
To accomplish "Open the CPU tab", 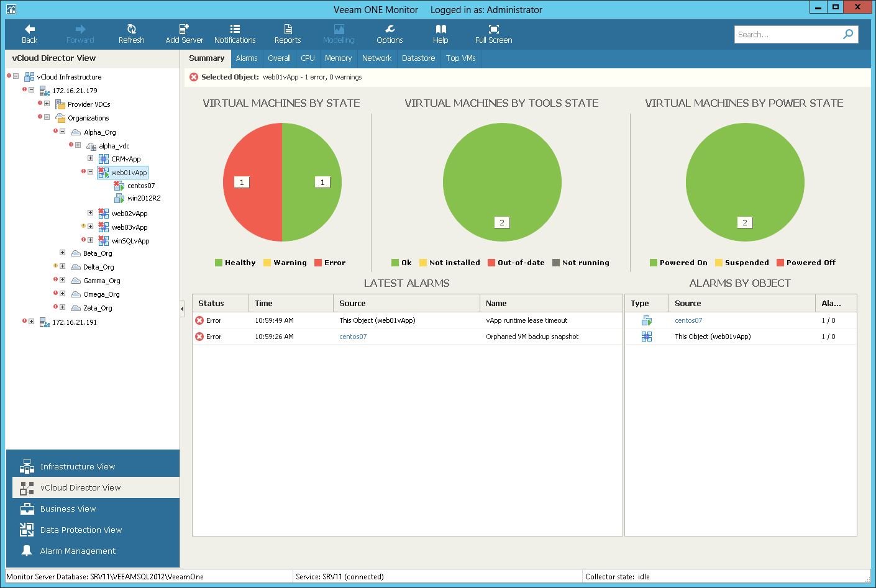I will point(308,58).
